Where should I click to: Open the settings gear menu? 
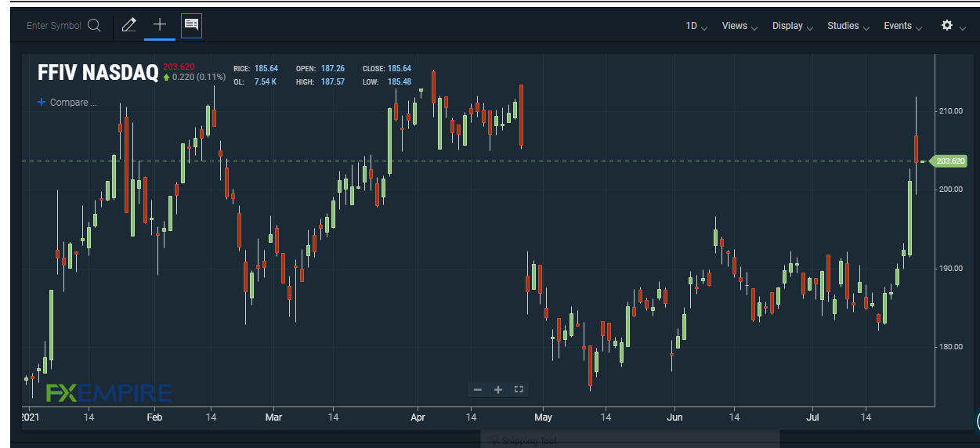[x=946, y=25]
